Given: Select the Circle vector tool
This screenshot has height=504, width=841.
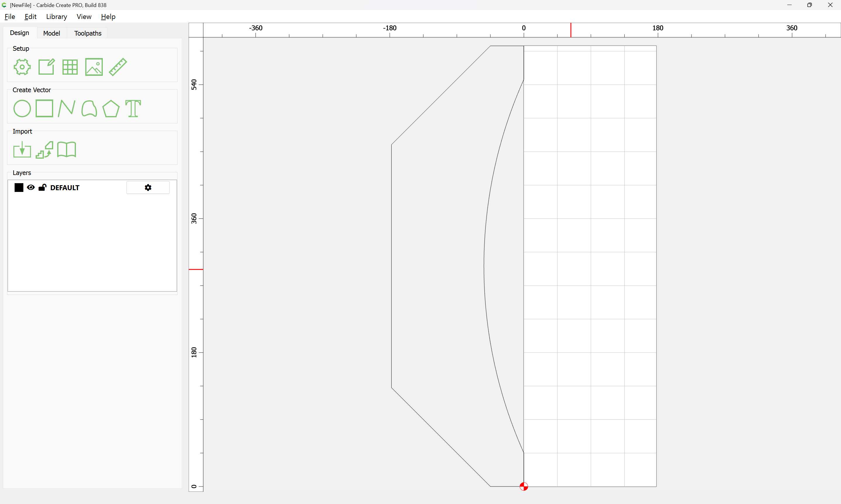Looking at the screenshot, I should tap(22, 109).
